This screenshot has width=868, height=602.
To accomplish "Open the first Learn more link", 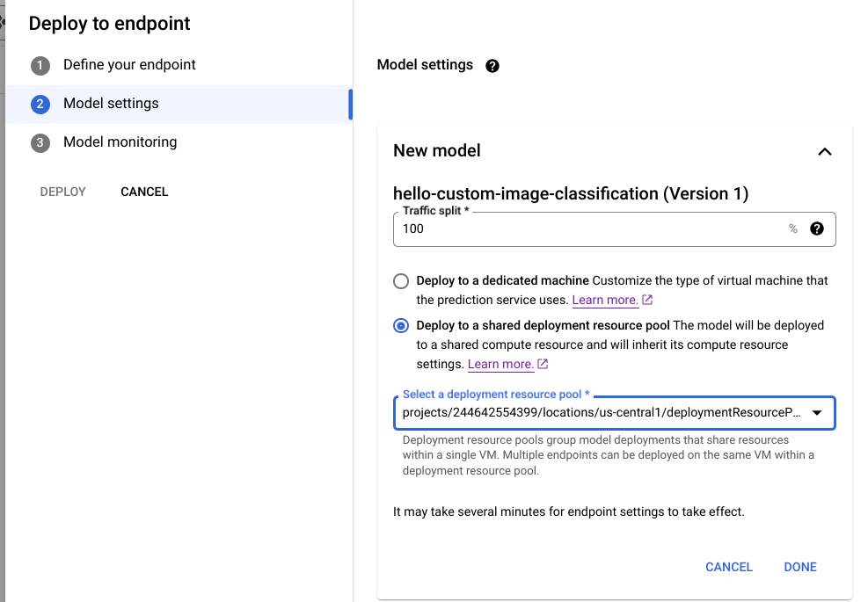I will coord(607,300).
